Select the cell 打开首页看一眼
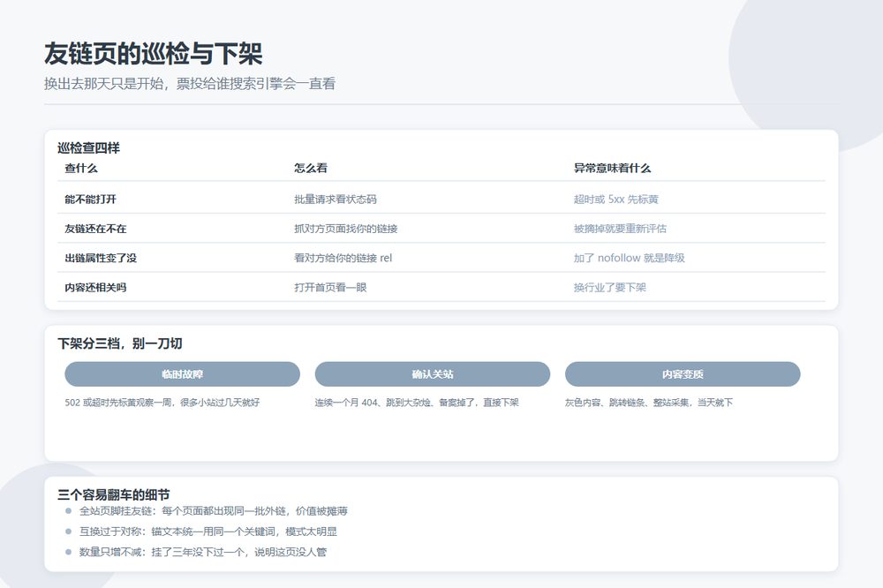This screenshot has height=588, width=883. click(330, 287)
